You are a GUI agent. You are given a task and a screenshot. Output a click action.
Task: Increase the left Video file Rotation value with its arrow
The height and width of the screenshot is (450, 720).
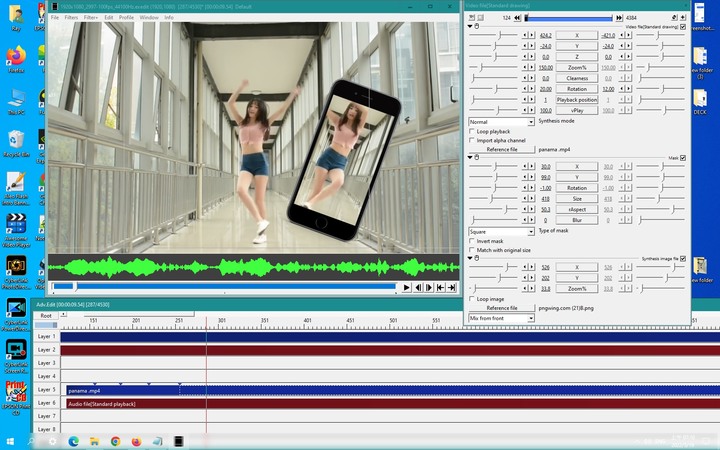pos(532,89)
